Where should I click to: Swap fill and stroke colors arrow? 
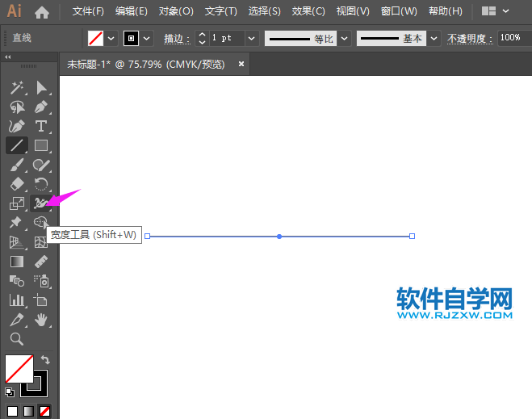45,359
